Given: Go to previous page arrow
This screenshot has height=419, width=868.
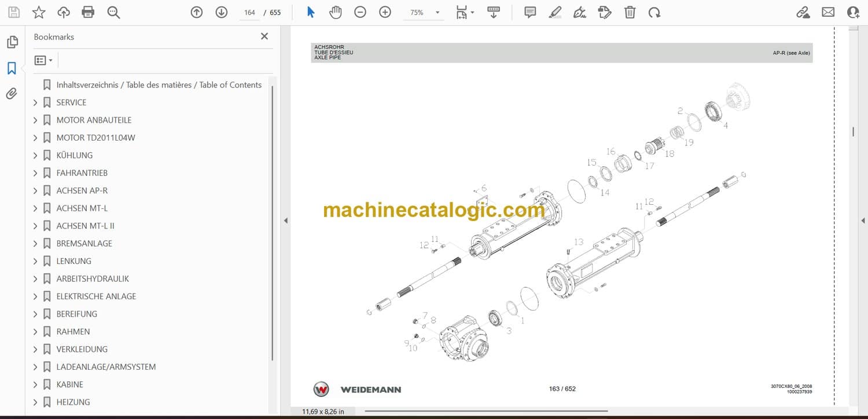Looking at the screenshot, I should tap(197, 12).
